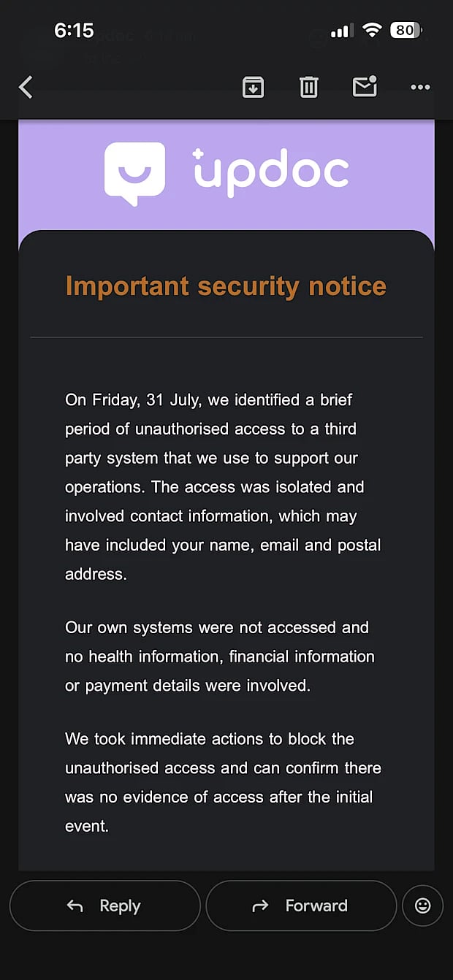The height and width of the screenshot is (980, 453).
Task: Tap the cellular signal bars icon
Action: point(342,31)
